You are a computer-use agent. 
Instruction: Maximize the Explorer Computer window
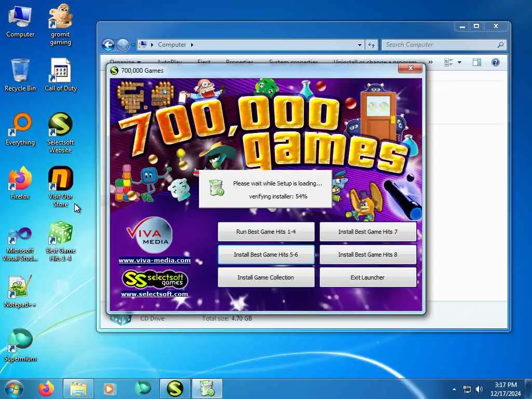[476, 26]
